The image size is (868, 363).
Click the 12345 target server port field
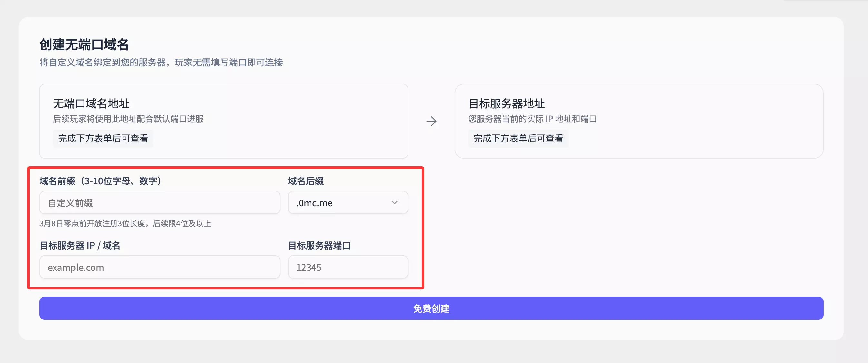[x=348, y=267]
